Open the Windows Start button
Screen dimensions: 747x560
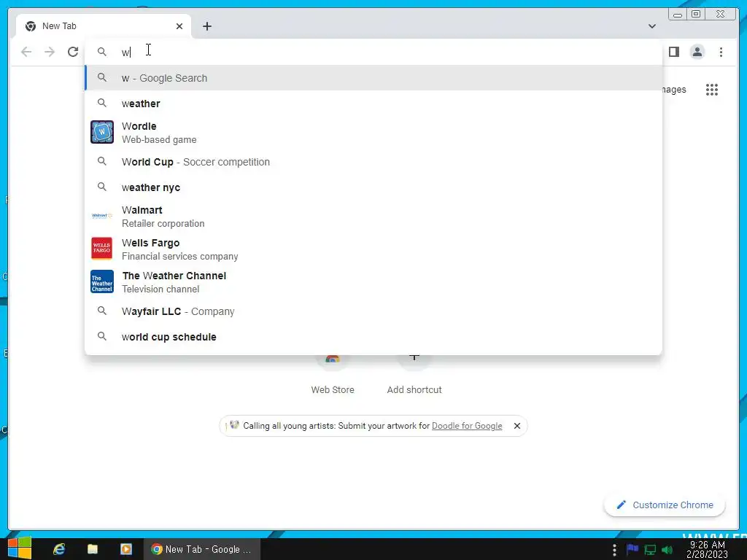pos(20,548)
